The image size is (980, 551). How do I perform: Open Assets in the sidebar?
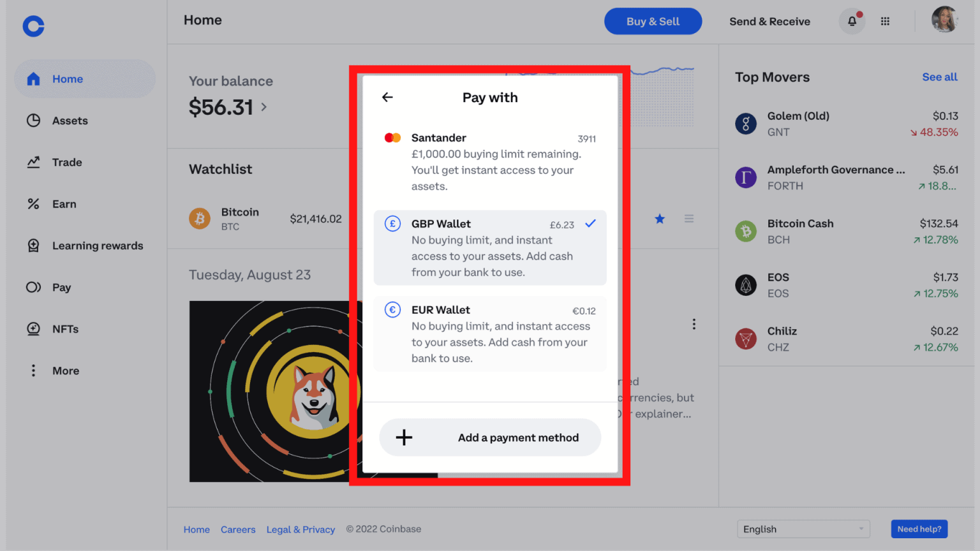pos(85,121)
